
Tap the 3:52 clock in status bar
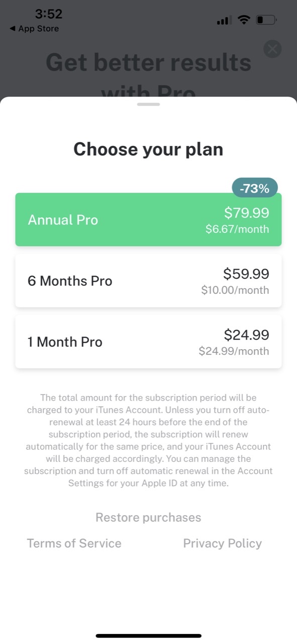48,14
